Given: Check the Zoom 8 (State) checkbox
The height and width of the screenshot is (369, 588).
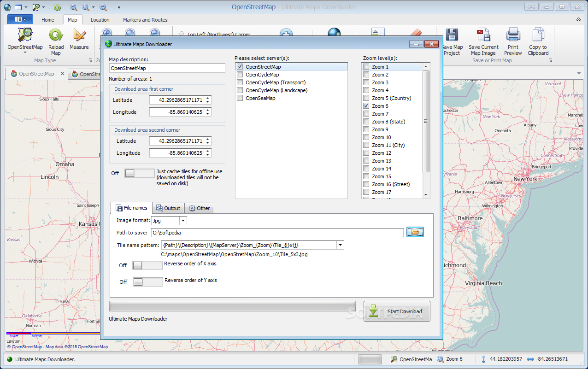Looking at the screenshot, I should point(366,122).
